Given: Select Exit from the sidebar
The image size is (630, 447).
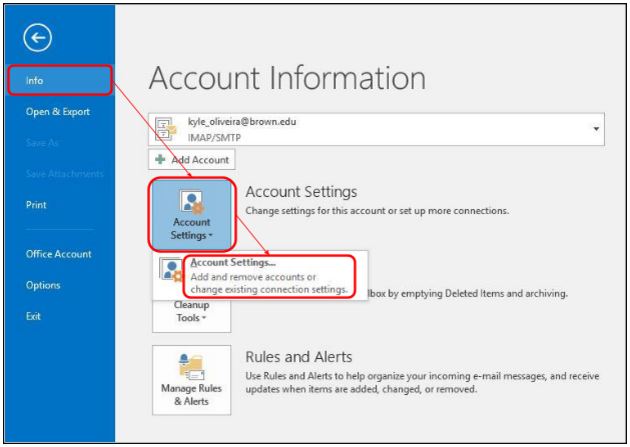Looking at the screenshot, I should point(33,316).
